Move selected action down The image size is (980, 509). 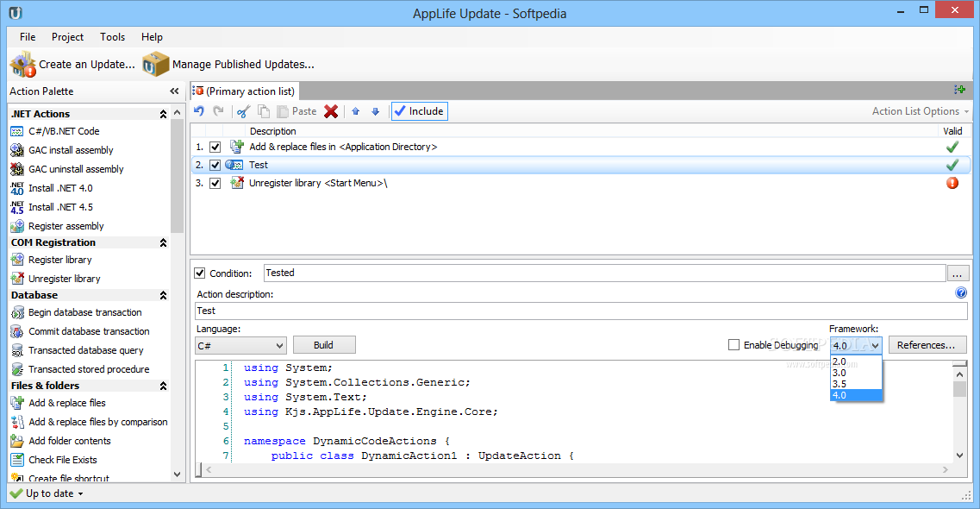click(x=376, y=111)
